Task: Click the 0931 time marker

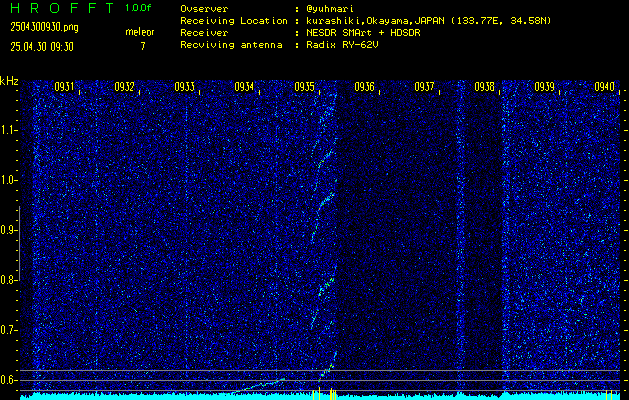Action: pyautogui.click(x=65, y=87)
